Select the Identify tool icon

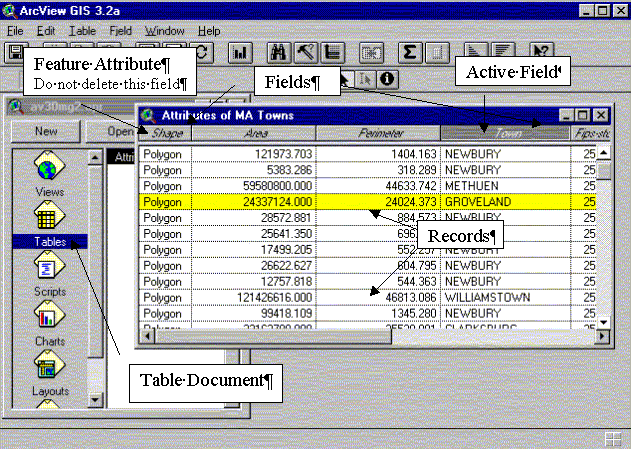(x=387, y=78)
